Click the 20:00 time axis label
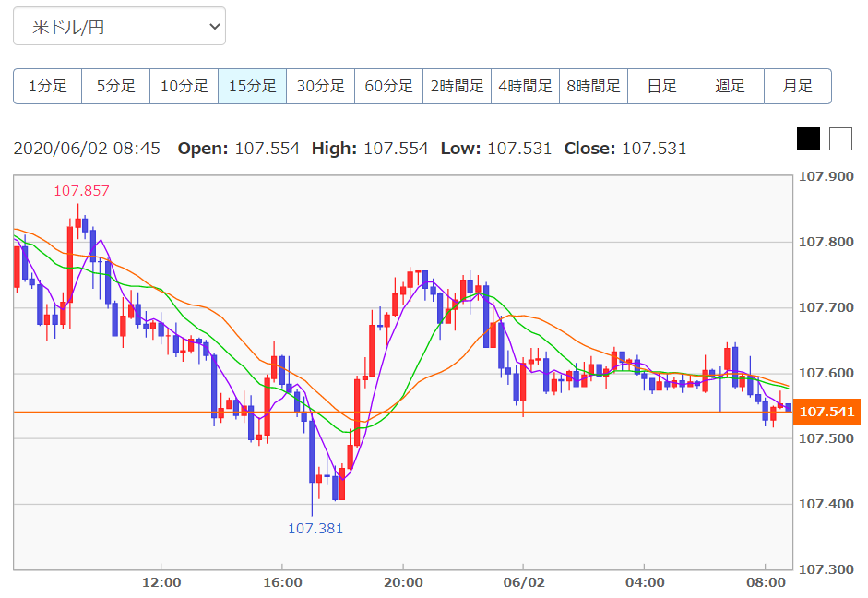The height and width of the screenshot is (598, 868). 403,582
